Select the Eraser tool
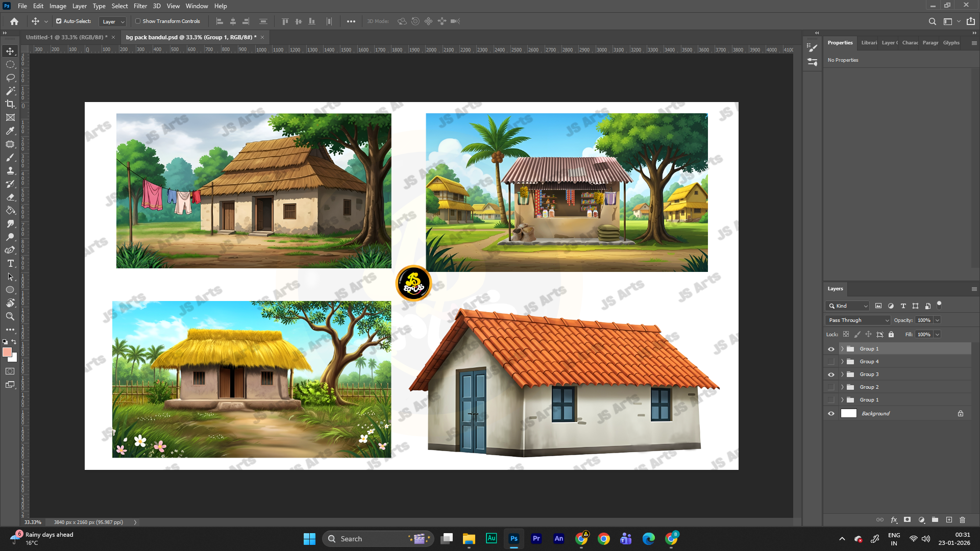 point(10,197)
